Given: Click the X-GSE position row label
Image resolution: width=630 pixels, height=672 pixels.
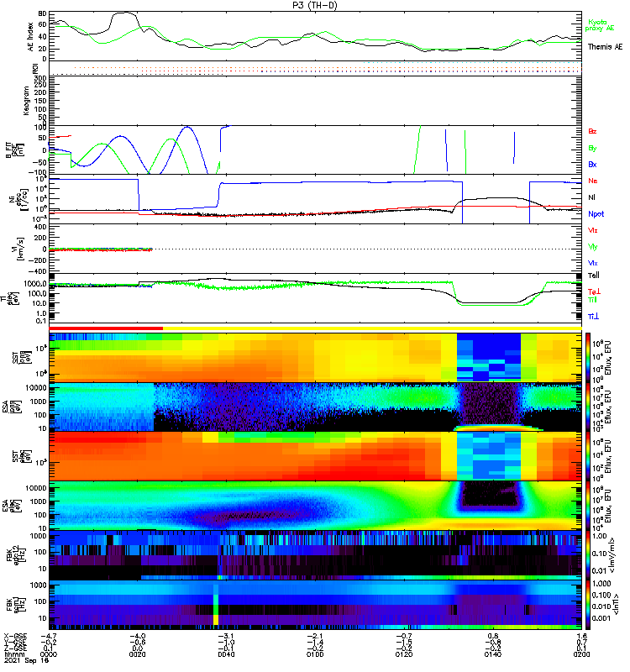Looking at the screenshot, I should point(15,637).
